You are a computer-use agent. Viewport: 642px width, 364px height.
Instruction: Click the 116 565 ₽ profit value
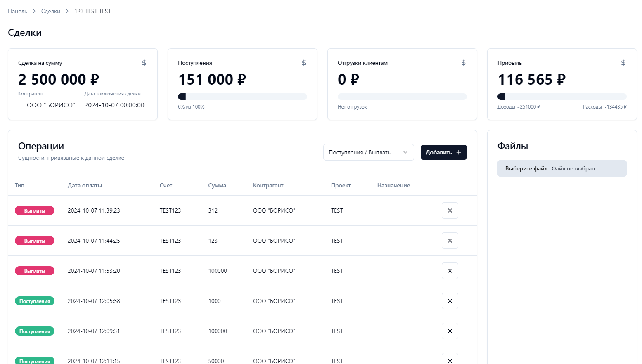(x=531, y=79)
